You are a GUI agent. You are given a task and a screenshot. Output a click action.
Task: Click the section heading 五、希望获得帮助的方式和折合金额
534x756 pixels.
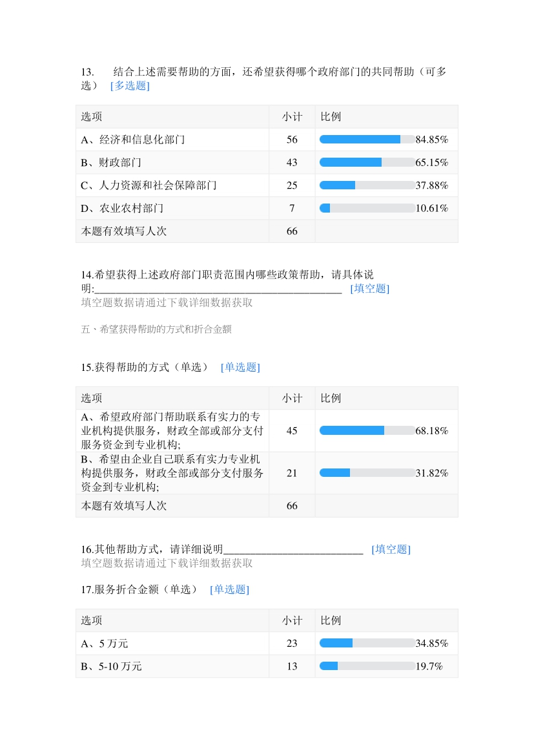tap(156, 330)
